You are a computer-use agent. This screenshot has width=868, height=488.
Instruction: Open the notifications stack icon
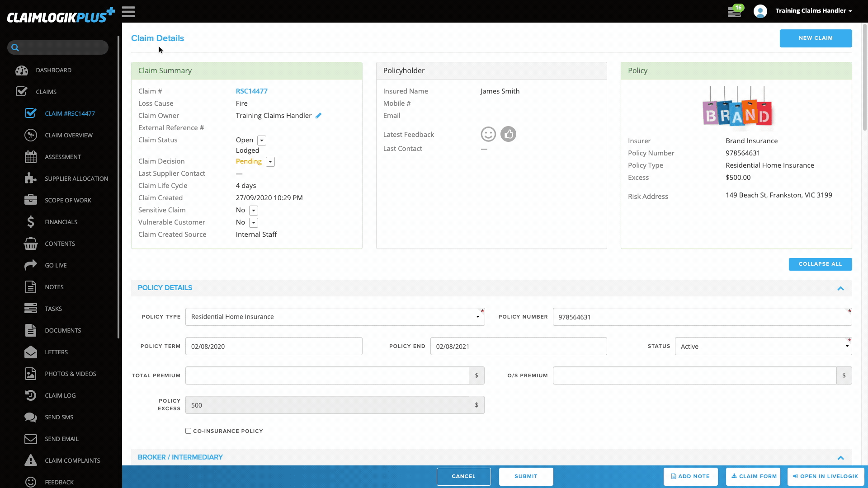734,12
